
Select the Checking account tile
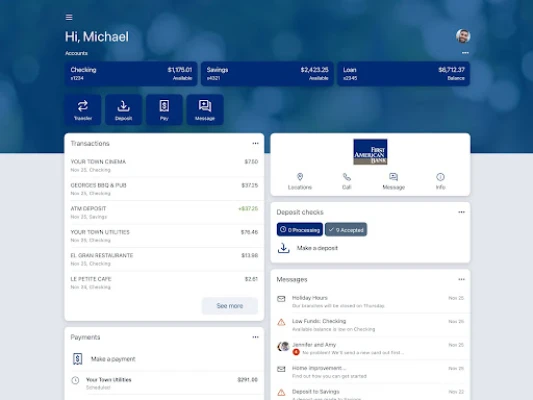coord(131,74)
